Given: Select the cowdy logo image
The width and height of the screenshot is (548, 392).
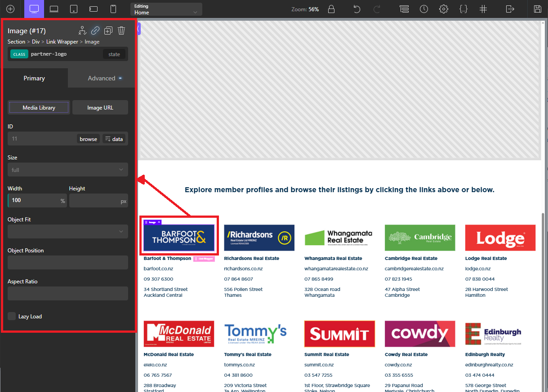Looking at the screenshot, I should 420,334.
